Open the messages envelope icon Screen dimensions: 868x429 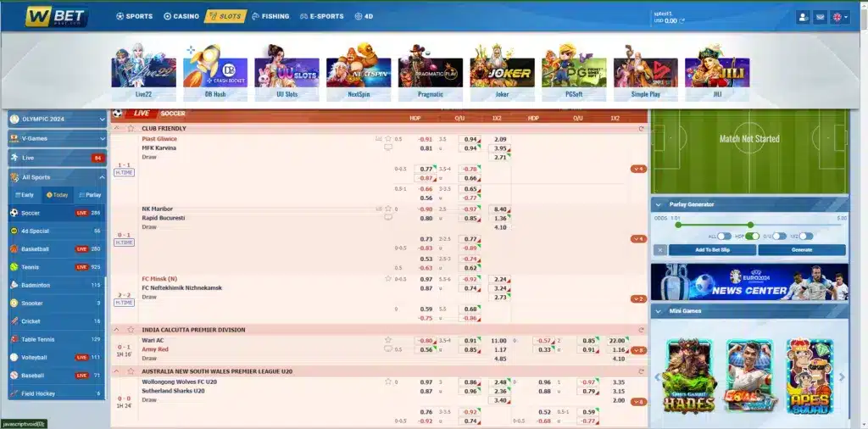point(820,17)
